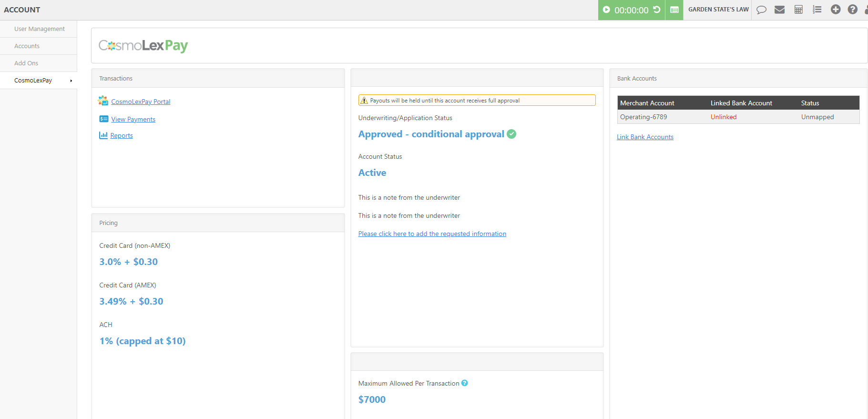This screenshot has width=868, height=419.
Task: Click the 00:00:00 timer display
Action: (x=631, y=10)
